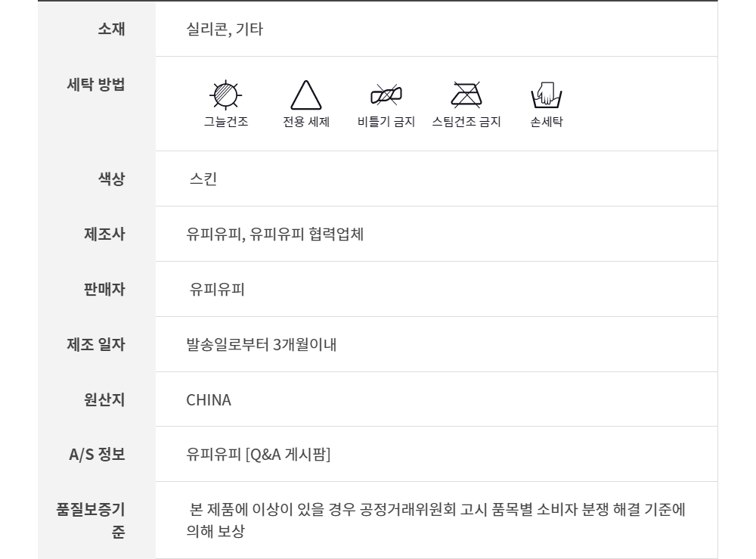Click the 스팀건조 금지 caption text
This screenshot has height=559, width=756.
[x=466, y=122]
